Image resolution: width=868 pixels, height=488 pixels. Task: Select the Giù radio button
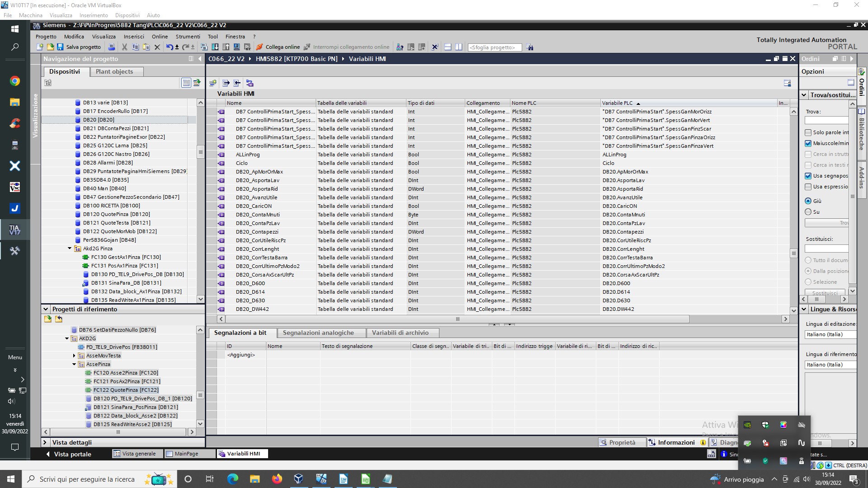coord(808,201)
